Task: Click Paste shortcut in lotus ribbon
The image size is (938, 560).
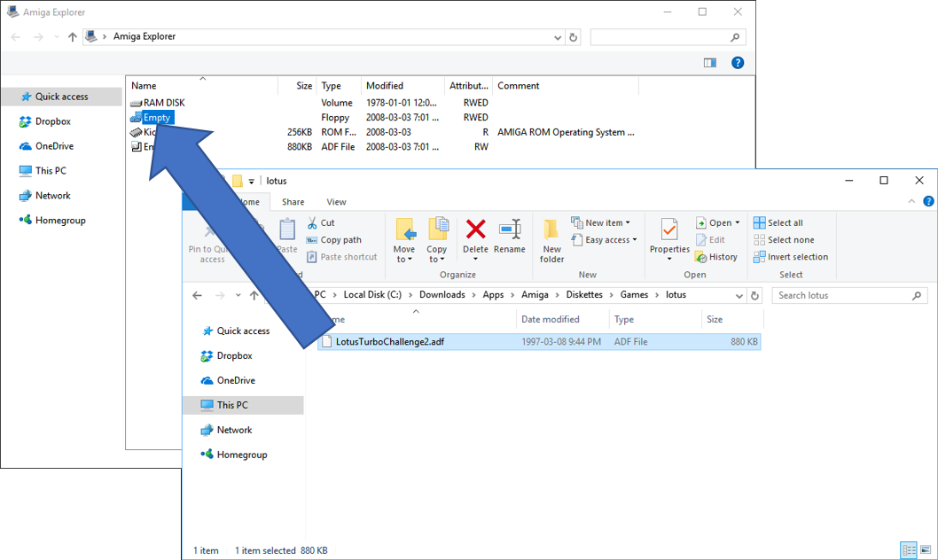Action: (341, 257)
